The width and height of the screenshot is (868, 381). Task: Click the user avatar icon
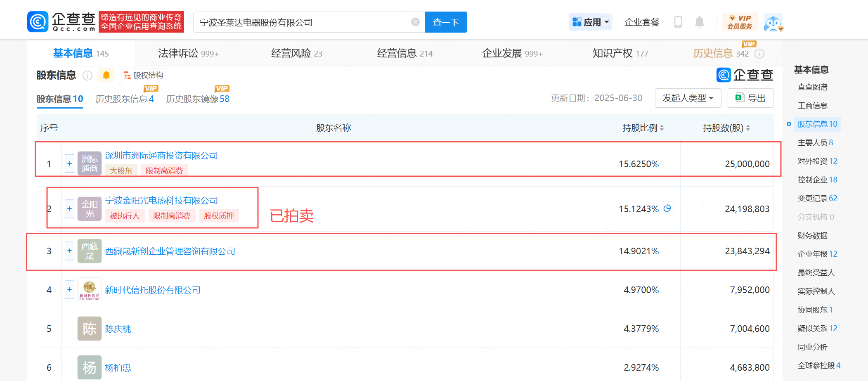[773, 22]
